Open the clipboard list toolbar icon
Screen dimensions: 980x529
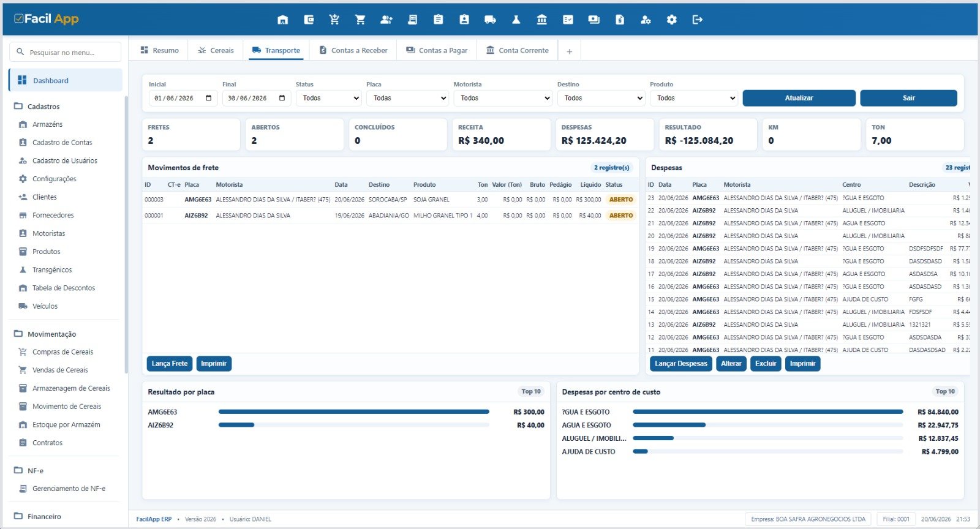click(x=438, y=20)
